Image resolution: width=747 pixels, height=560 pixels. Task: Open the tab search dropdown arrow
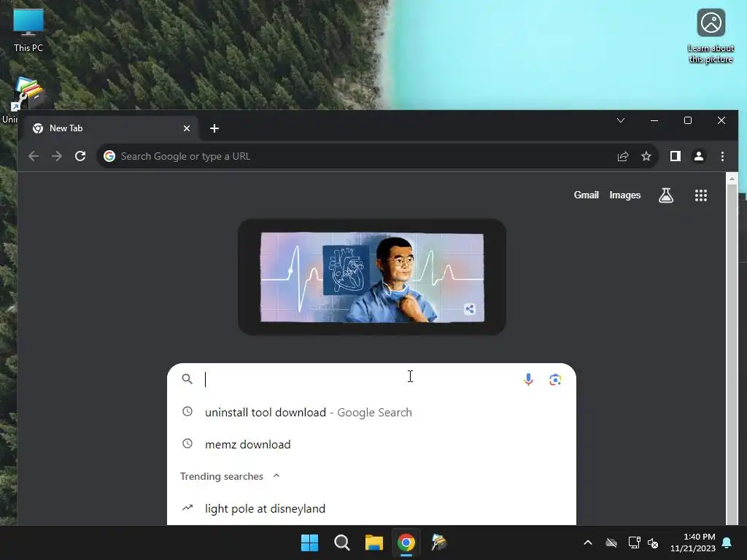coord(621,120)
